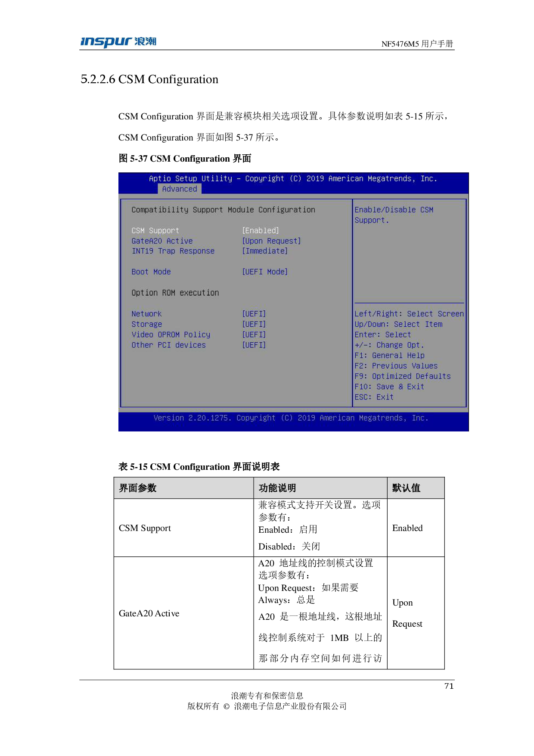Select the GateA20 Active option

tap(162, 241)
